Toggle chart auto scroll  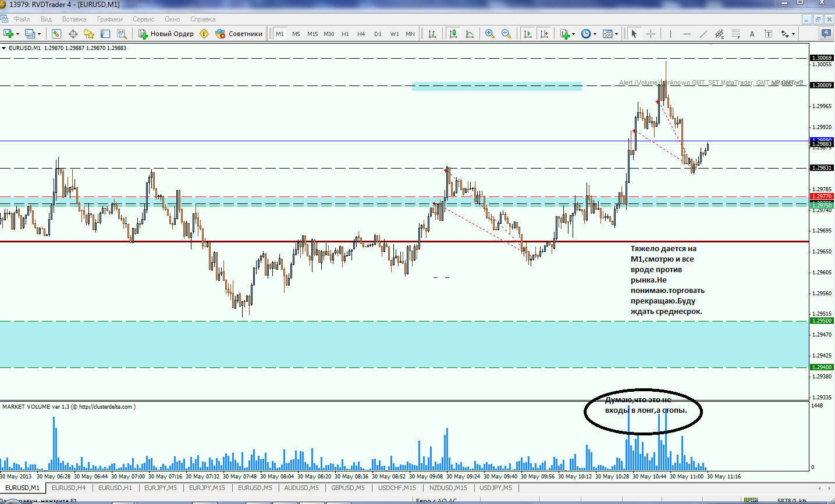pos(528,34)
